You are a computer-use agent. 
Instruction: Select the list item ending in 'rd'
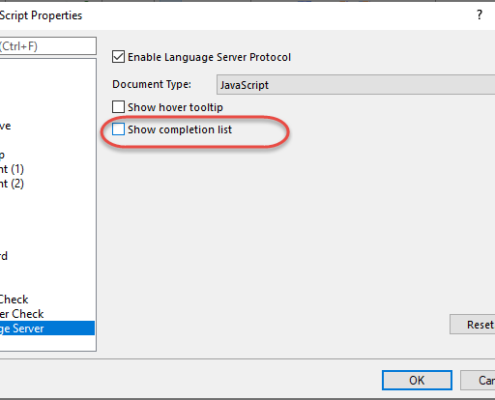(4, 256)
